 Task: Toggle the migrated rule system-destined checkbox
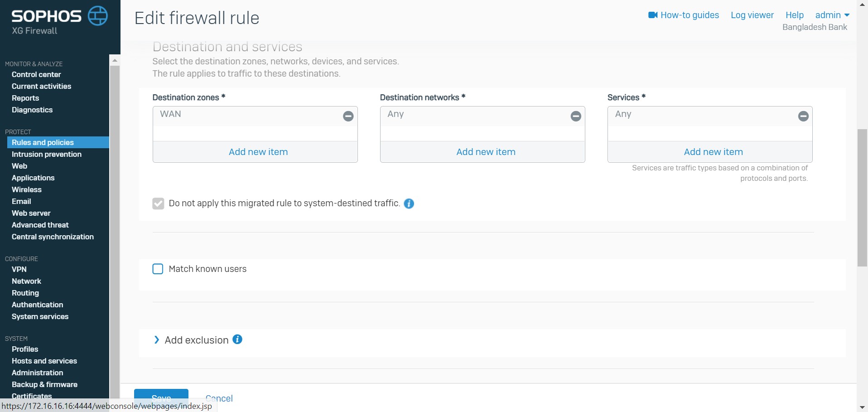tap(158, 204)
